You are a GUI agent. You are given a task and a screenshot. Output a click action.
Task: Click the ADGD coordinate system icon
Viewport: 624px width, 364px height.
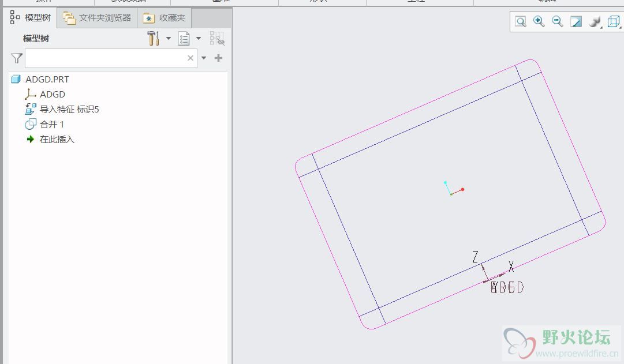30,94
